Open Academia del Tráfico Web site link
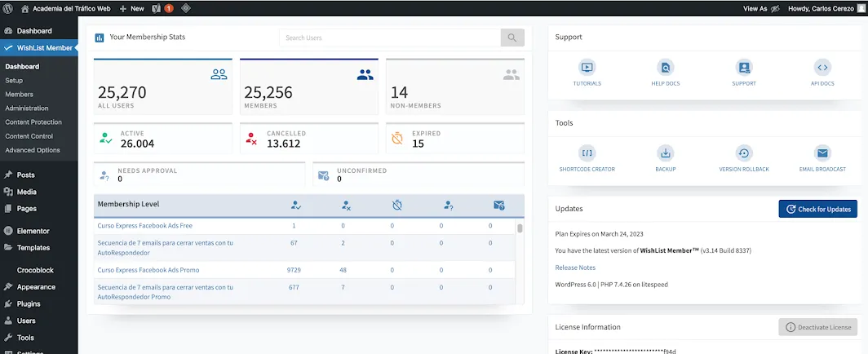868x354 pixels. [66, 8]
